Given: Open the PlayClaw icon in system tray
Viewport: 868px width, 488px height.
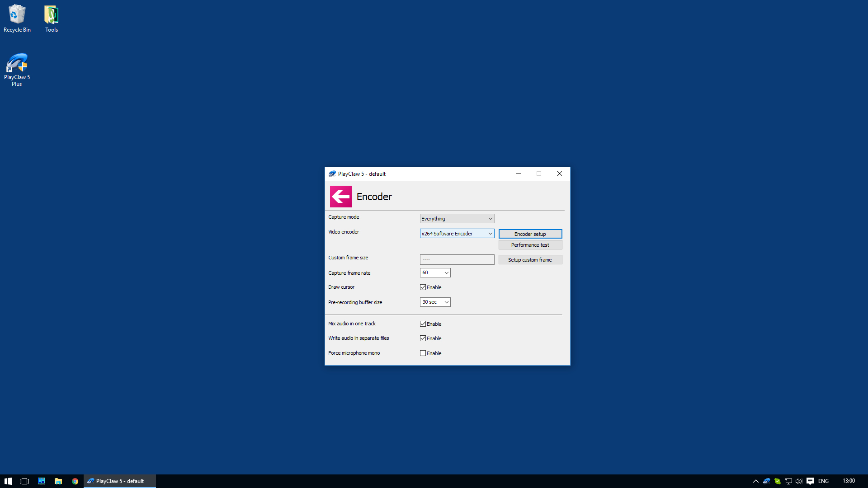Looking at the screenshot, I should point(766,481).
